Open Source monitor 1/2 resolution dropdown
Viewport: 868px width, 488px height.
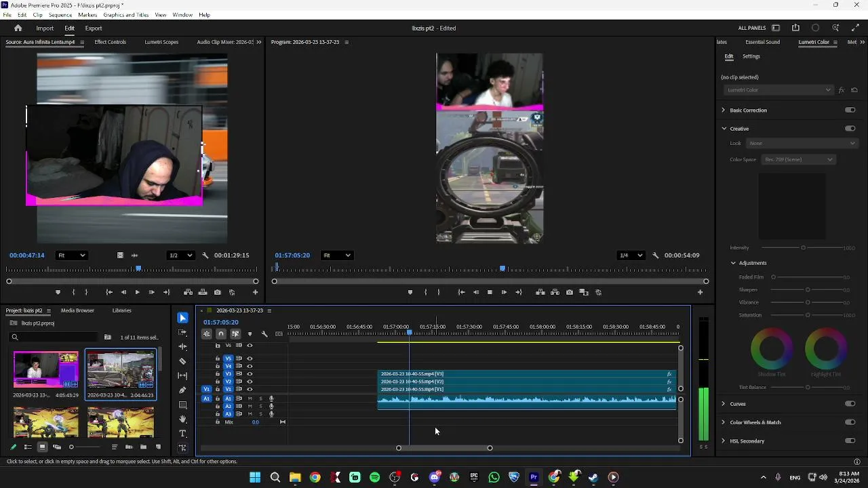(180, 256)
